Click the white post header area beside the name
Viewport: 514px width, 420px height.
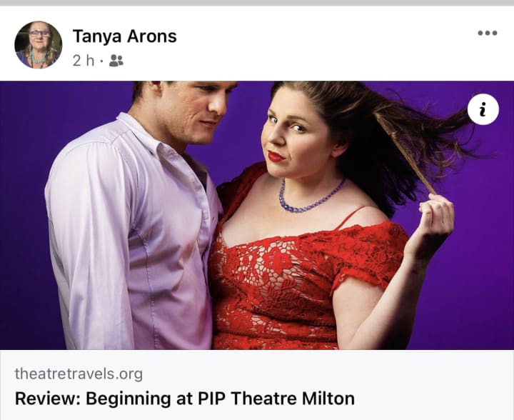click(328, 44)
